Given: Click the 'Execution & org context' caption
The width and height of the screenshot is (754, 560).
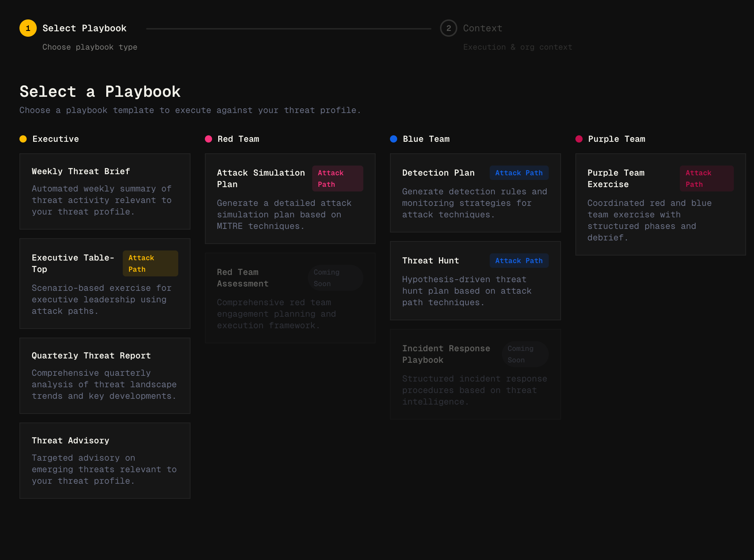Looking at the screenshot, I should [518, 47].
